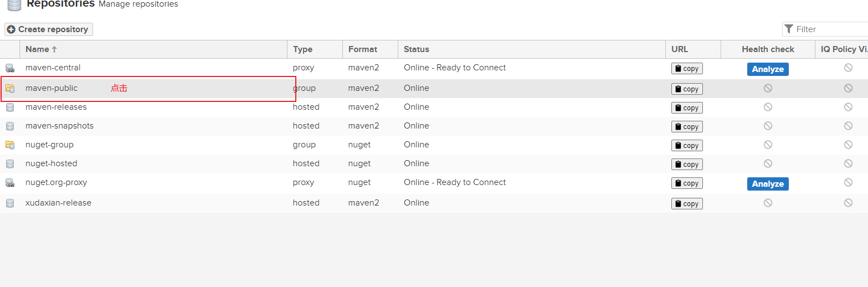Click the xudaxian-release hosted repository icon

[9, 203]
